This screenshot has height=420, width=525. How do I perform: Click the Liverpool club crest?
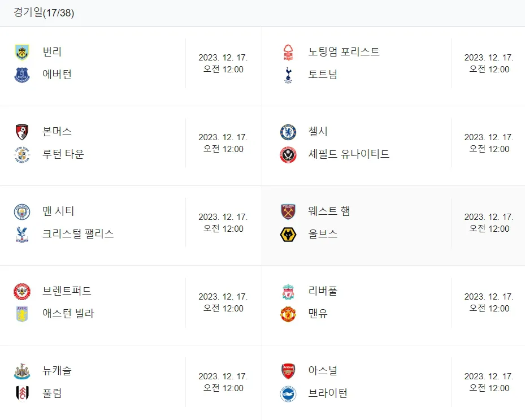[x=288, y=291]
